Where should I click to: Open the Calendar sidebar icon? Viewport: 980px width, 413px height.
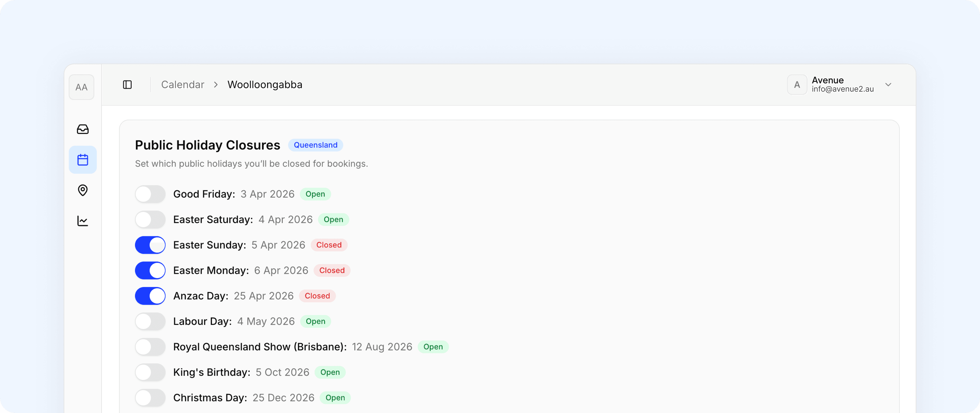click(x=82, y=160)
